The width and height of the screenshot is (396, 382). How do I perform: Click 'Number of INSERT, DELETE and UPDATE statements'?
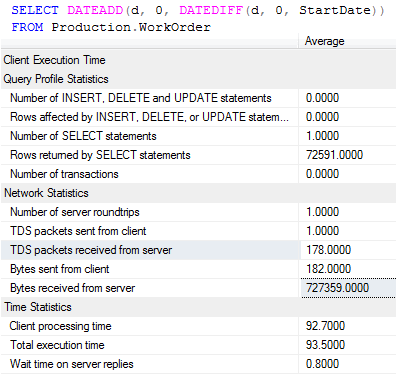click(x=141, y=98)
